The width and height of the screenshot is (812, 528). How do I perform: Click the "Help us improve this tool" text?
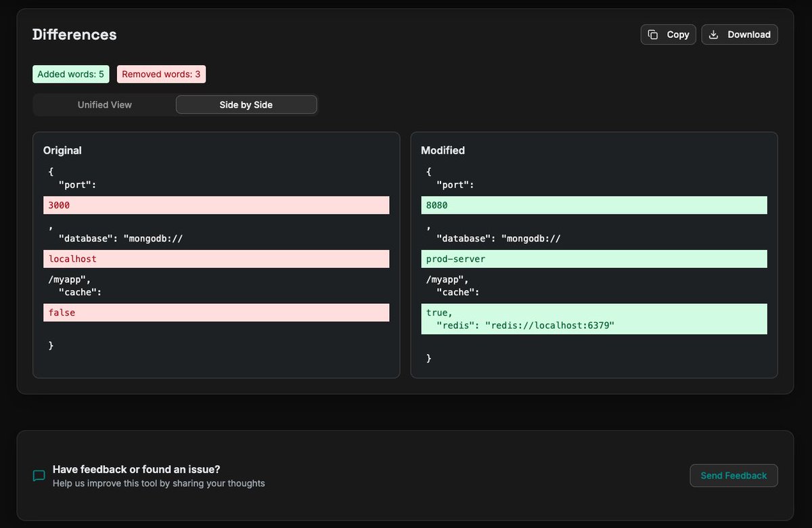click(x=159, y=483)
